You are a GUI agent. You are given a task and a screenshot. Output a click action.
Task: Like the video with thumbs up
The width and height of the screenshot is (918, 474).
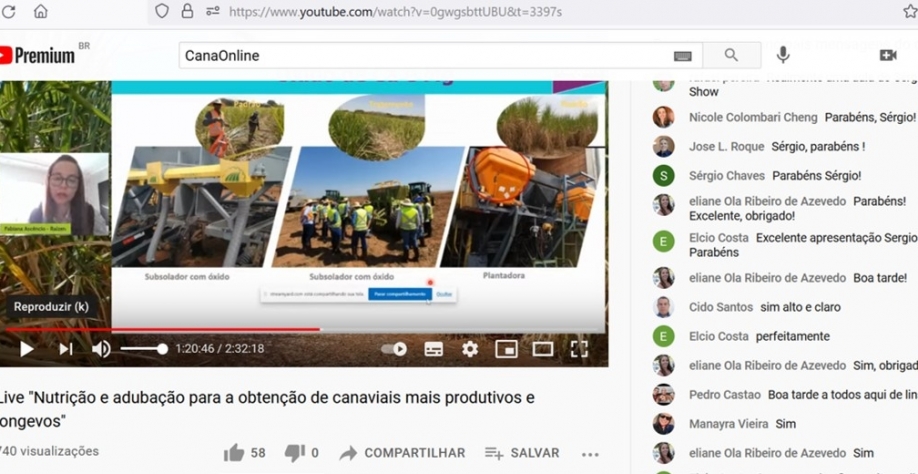pyautogui.click(x=235, y=453)
